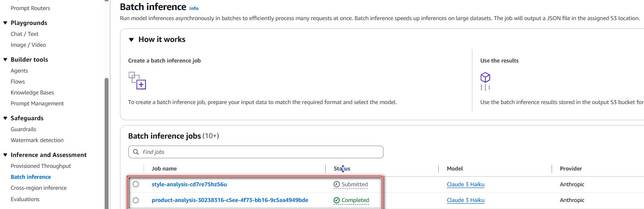Open Evaluations page
The height and width of the screenshot is (209, 644).
click(25, 199)
